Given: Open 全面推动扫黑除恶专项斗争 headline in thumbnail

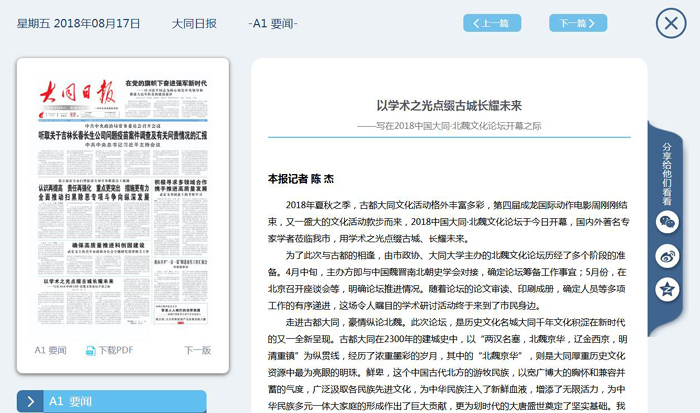Looking at the screenshot, I should click(x=94, y=197).
